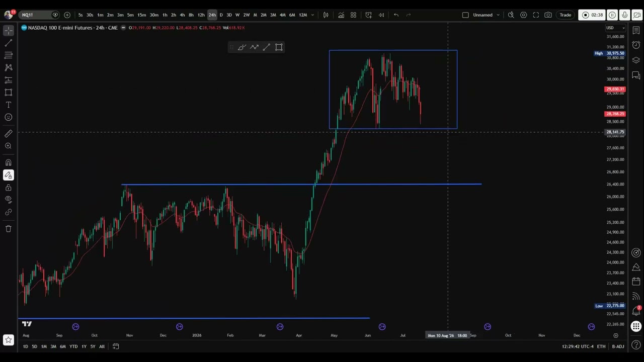644x362 pixels.
Task: Select the trend line drawing tool
Action: [x=9, y=43]
